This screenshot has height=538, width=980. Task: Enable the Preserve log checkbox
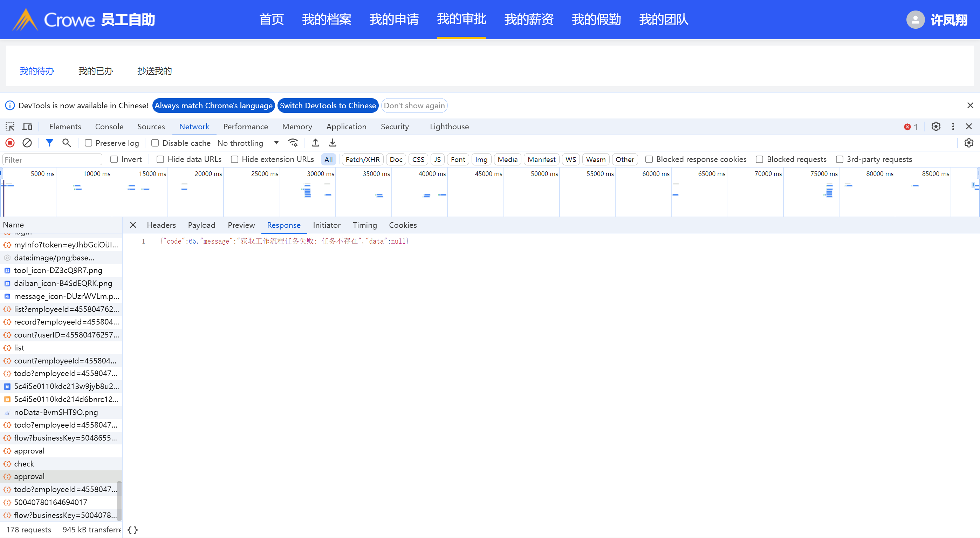[x=89, y=143]
